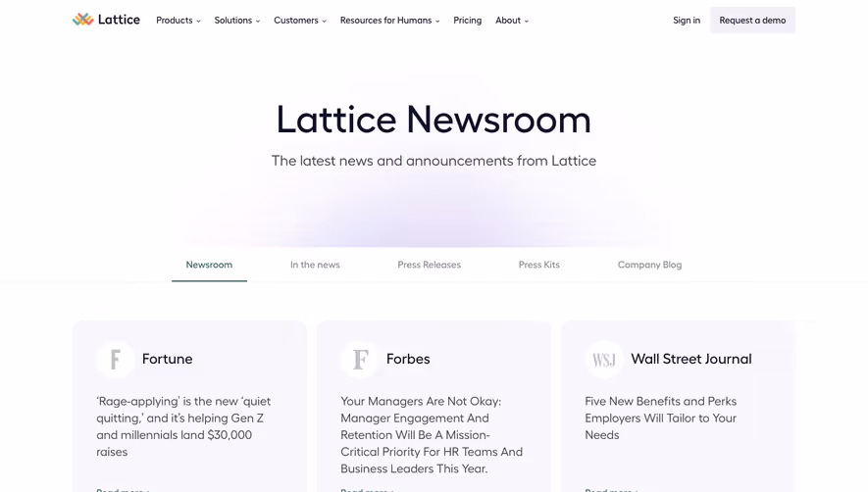Click the Lattice wordmark text
This screenshot has height=492, width=868.
pos(119,20)
